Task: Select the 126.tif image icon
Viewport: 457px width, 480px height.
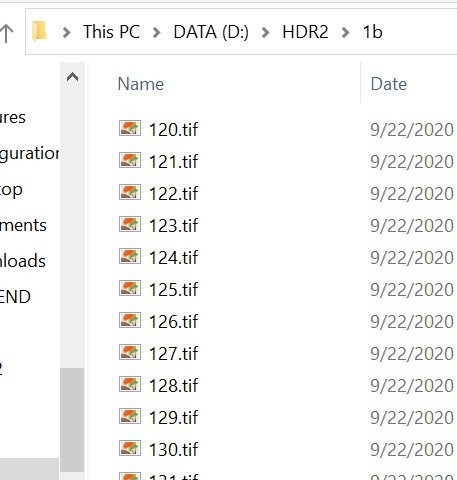Action: point(130,320)
